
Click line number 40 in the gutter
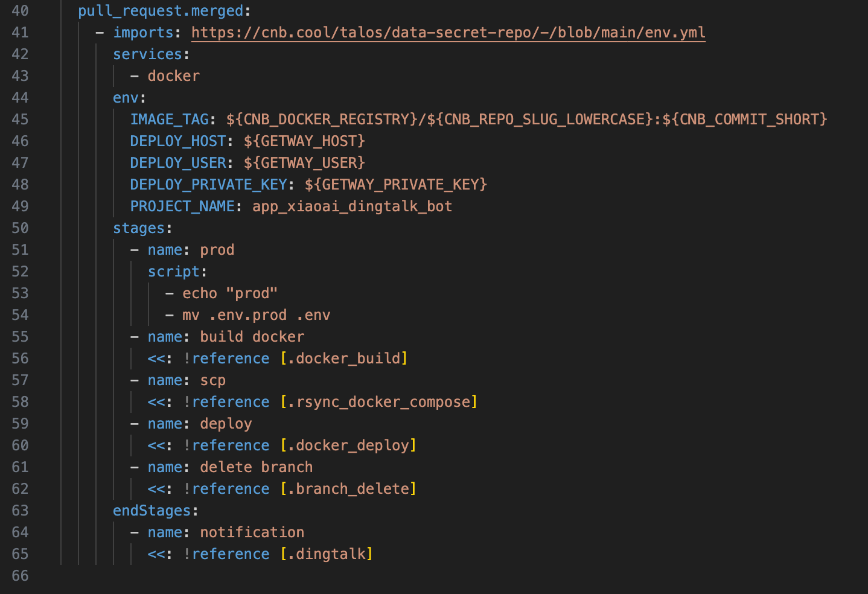click(x=20, y=11)
